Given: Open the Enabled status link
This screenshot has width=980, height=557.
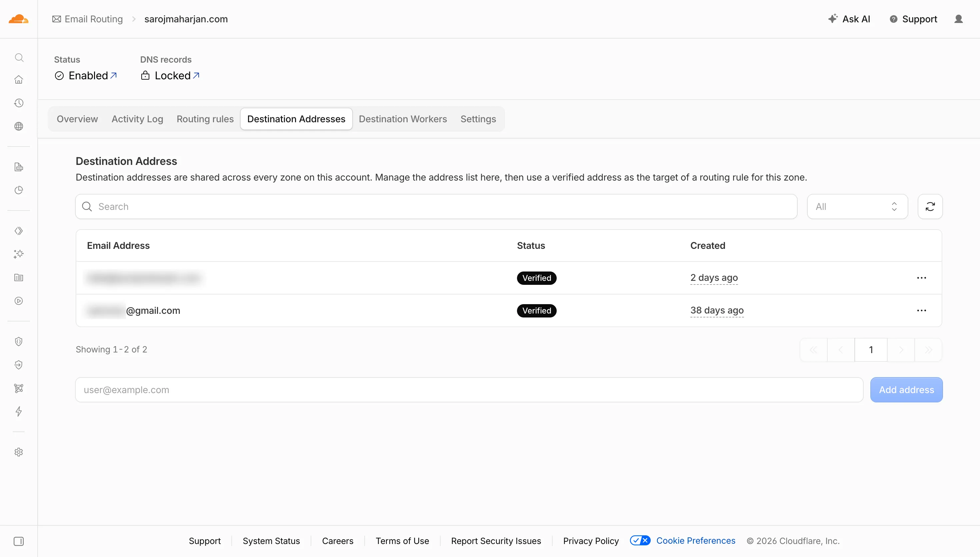Looking at the screenshot, I should tap(92, 76).
